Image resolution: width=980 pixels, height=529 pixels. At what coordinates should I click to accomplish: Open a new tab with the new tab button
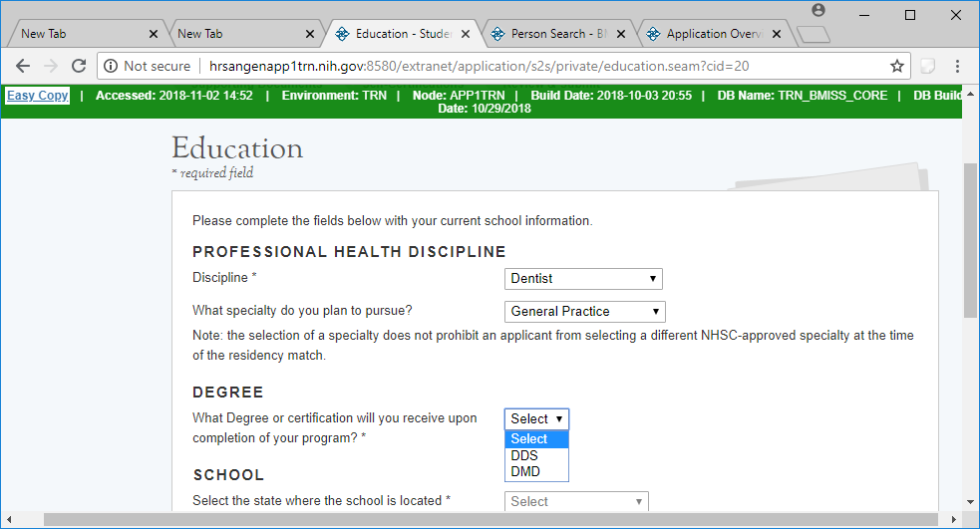[814, 35]
